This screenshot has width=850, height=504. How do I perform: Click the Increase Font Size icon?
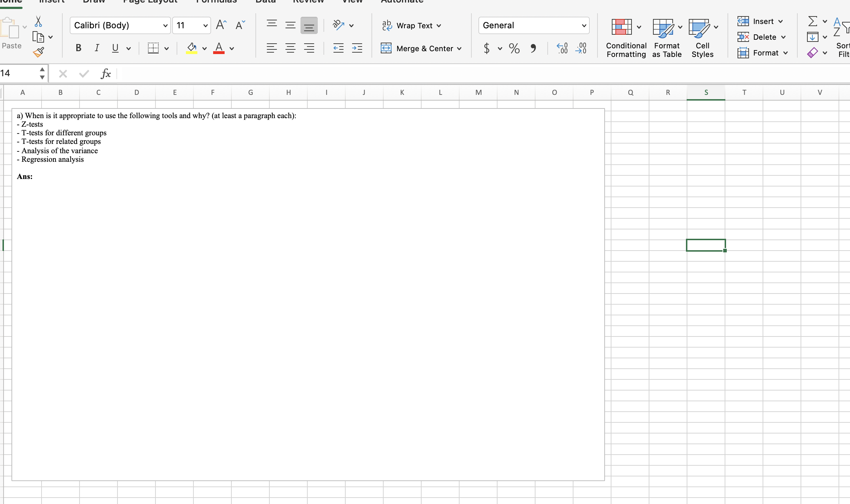[221, 25]
